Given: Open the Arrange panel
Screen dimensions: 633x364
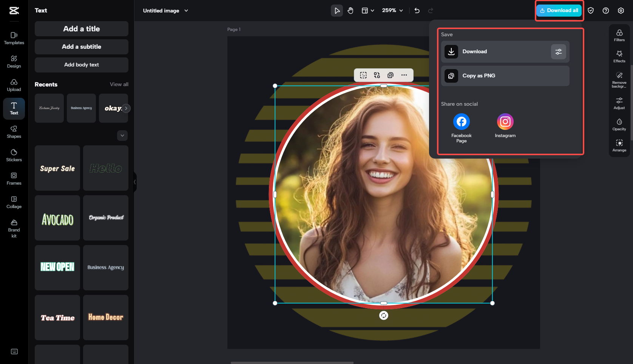Looking at the screenshot, I should pos(619,145).
